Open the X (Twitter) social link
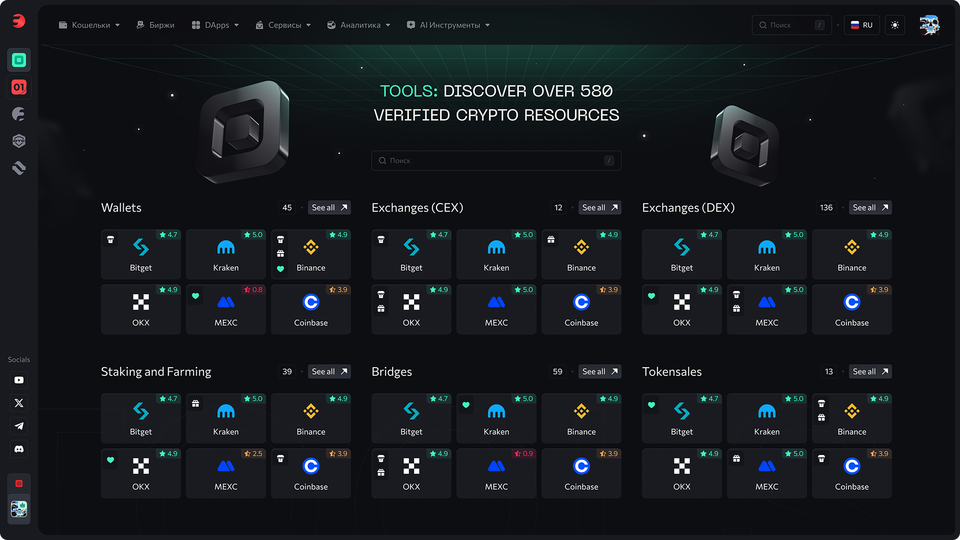 [x=19, y=403]
